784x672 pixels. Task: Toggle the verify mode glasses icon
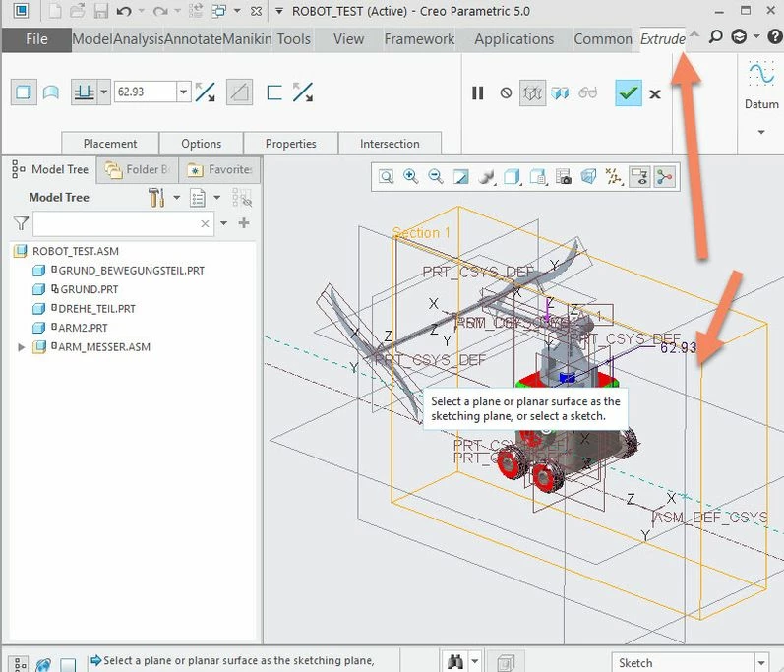[587, 93]
